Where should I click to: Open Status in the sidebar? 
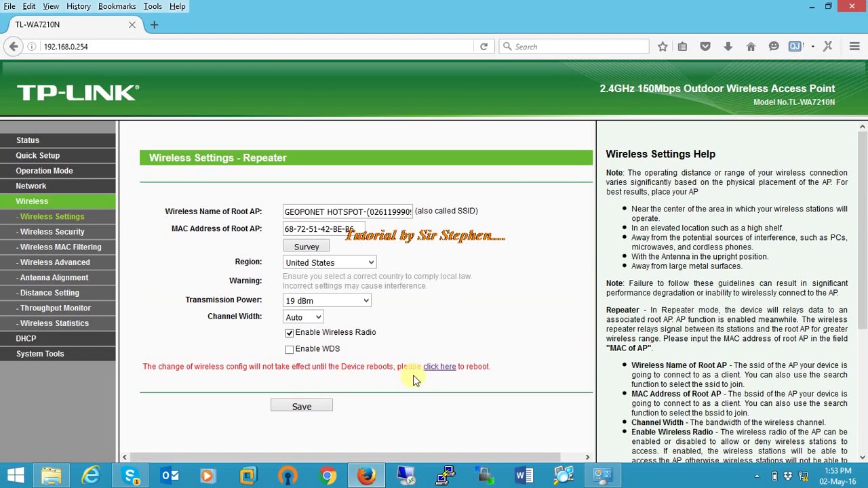coord(58,140)
